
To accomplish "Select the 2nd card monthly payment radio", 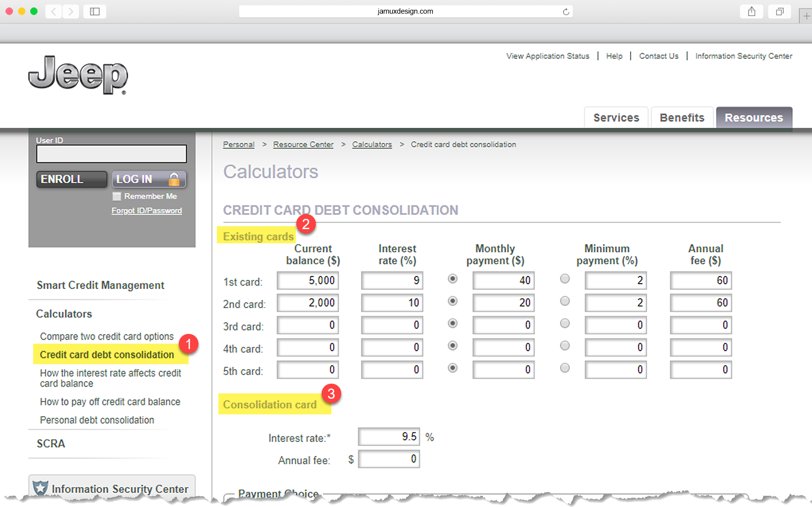I will point(453,301).
